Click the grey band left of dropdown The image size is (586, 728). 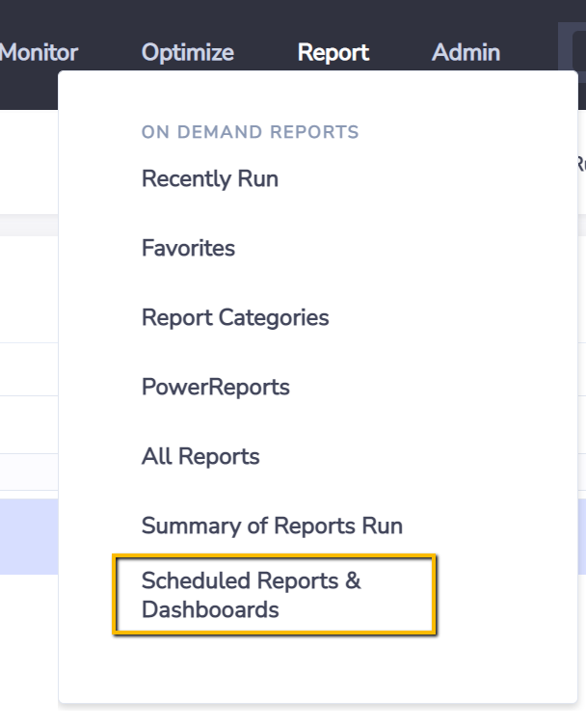[29, 226]
